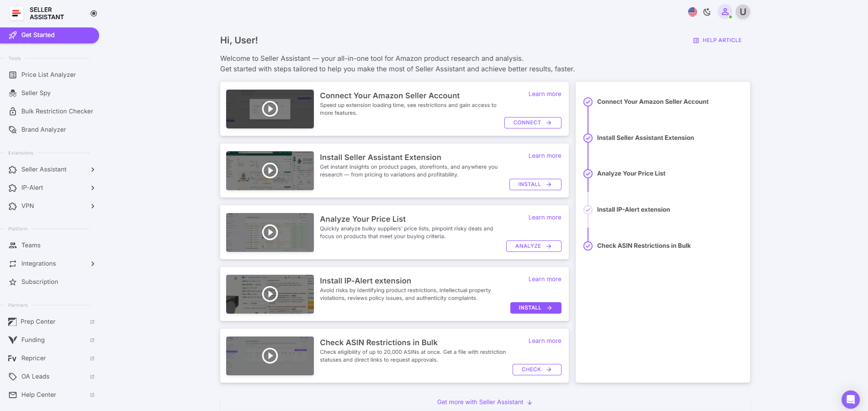Click the Subscription star icon
The height and width of the screenshot is (411, 868).
(13, 282)
